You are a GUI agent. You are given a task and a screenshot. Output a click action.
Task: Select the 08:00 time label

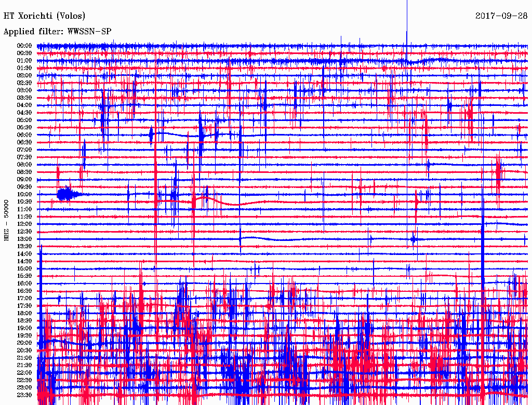(x=24, y=165)
